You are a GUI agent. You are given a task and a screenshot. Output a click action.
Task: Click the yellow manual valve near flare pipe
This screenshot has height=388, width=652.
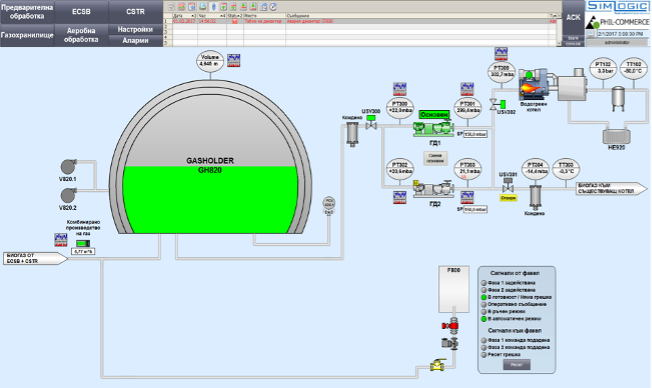click(437, 366)
